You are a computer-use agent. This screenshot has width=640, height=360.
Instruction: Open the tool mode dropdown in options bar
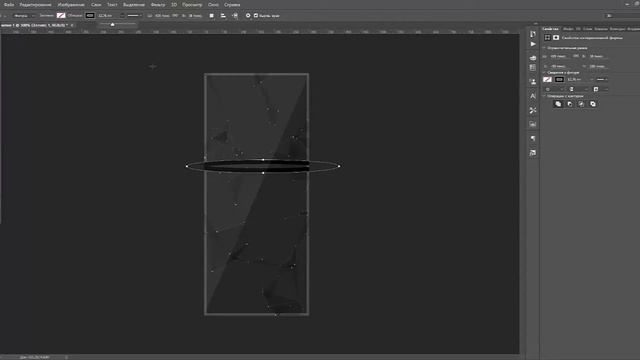click(x=23, y=16)
